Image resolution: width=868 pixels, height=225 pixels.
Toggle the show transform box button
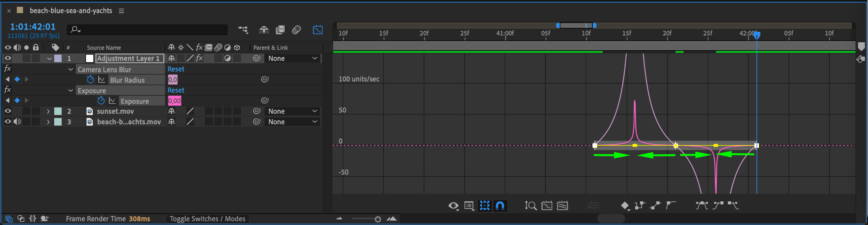484,206
